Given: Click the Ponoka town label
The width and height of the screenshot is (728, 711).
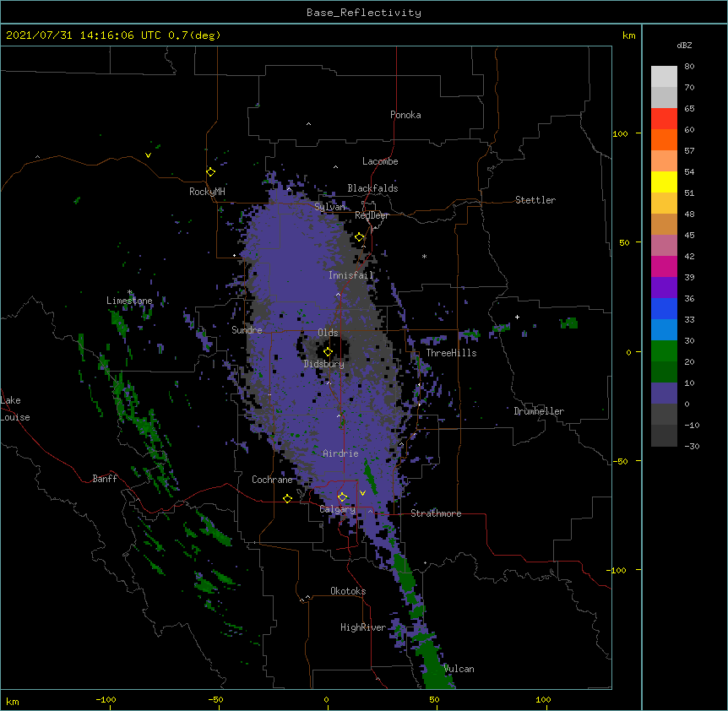Looking at the screenshot, I should pyautogui.click(x=405, y=115).
